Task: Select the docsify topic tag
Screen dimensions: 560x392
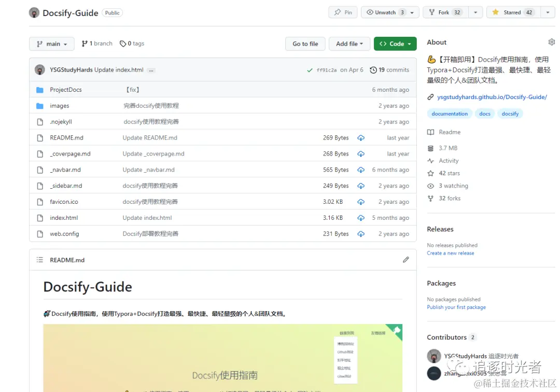Action: [x=510, y=114]
